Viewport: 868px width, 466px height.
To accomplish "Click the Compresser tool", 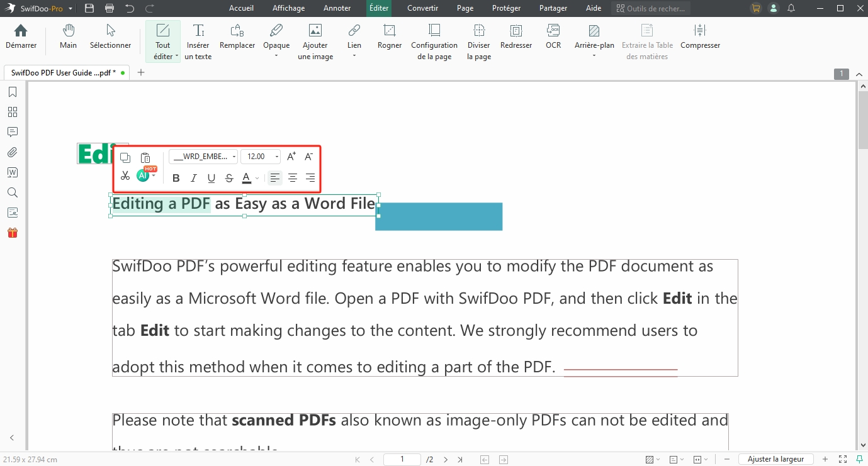I will pos(700,37).
